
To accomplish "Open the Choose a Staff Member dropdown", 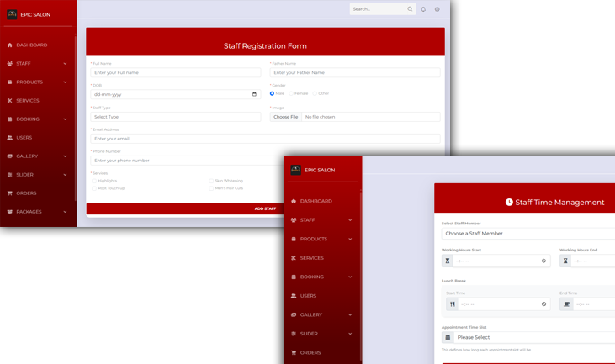I will click(x=528, y=233).
